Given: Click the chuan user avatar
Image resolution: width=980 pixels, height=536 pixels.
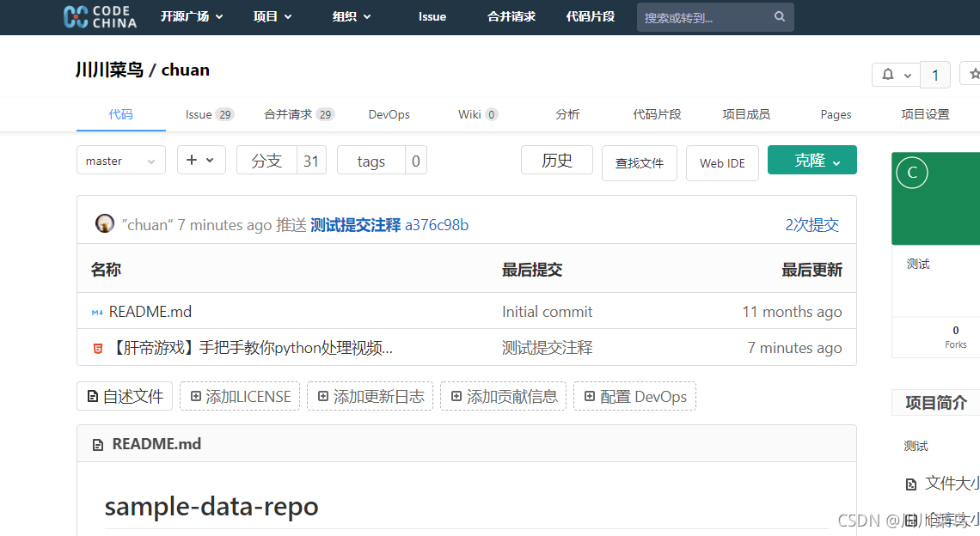Looking at the screenshot, I should click(x=105, y=224).
